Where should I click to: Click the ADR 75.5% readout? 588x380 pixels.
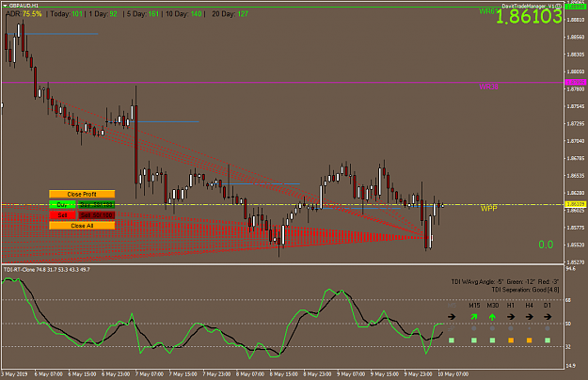[24, 14]
